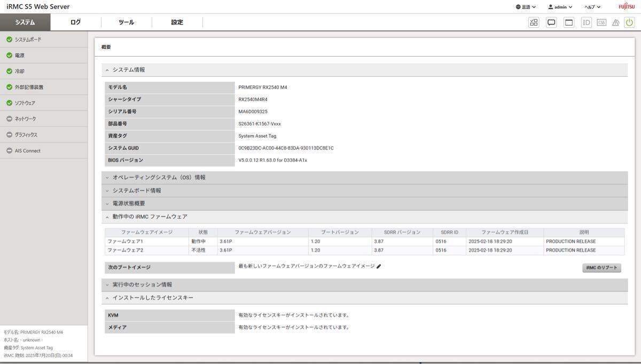This screenshot has height=364, width=641.
Task: Click the 概要 page heading
Action: [x=106, y=47]
